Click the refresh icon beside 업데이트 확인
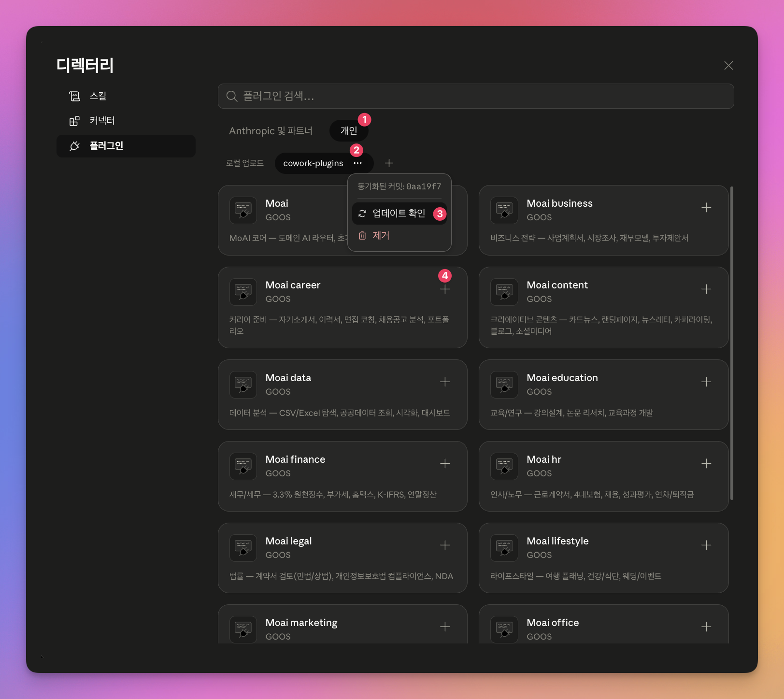 point(362,214)
